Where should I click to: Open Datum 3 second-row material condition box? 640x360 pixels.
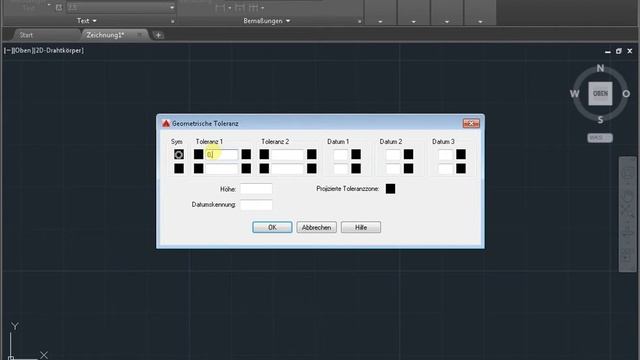(x=461, y=169)
